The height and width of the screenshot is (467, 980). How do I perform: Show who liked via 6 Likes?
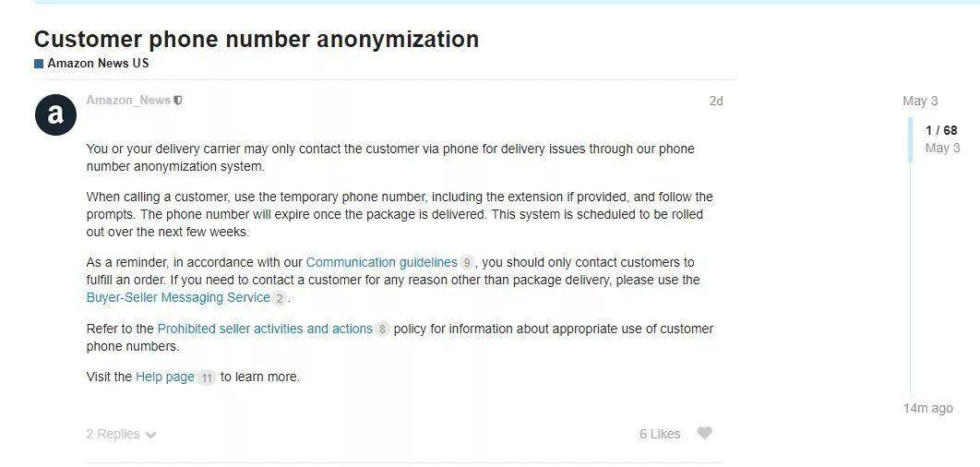point(659,434)
